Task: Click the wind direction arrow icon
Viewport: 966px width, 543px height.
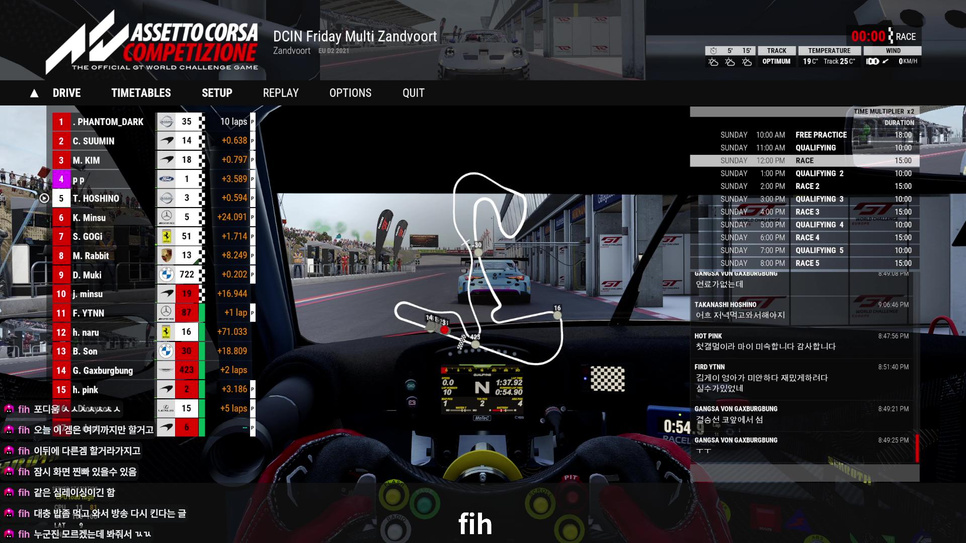Action: click(x=886, y=62)
